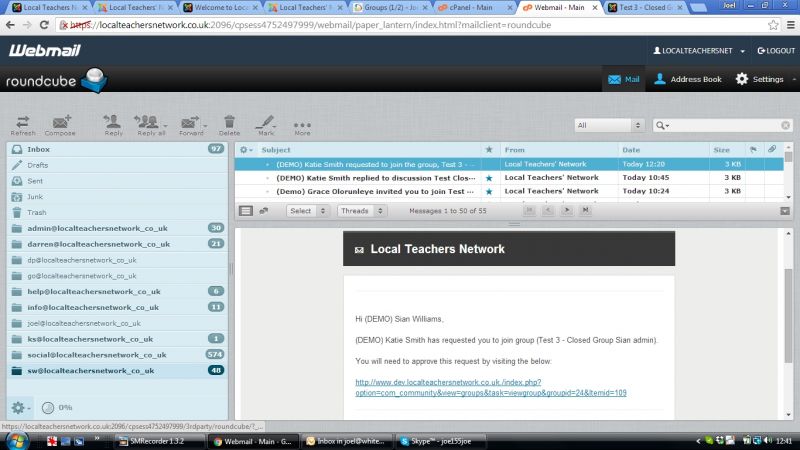The image size is (800, 450).
Task: Log out of Webmail
Action: tap(776, 51)
